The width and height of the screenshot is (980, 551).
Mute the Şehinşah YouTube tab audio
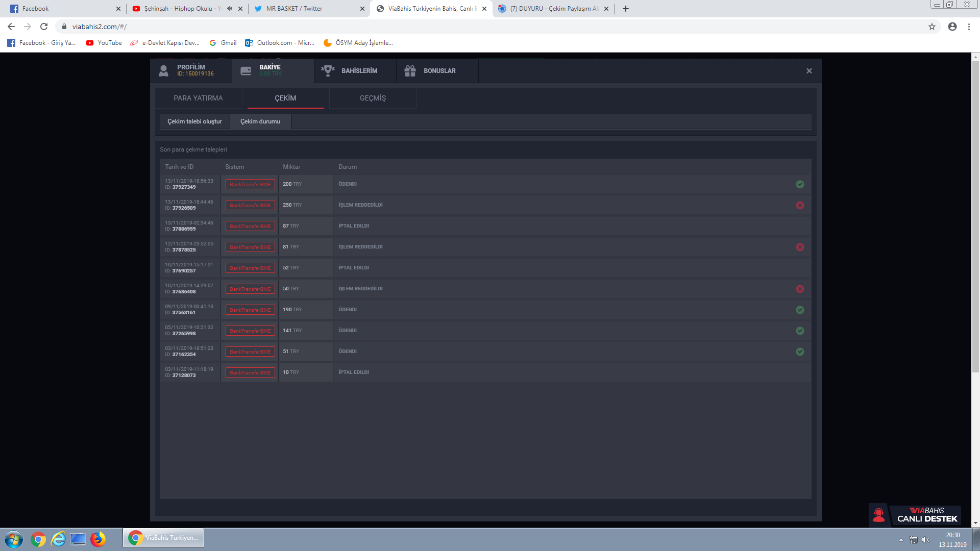pos(230,9)
